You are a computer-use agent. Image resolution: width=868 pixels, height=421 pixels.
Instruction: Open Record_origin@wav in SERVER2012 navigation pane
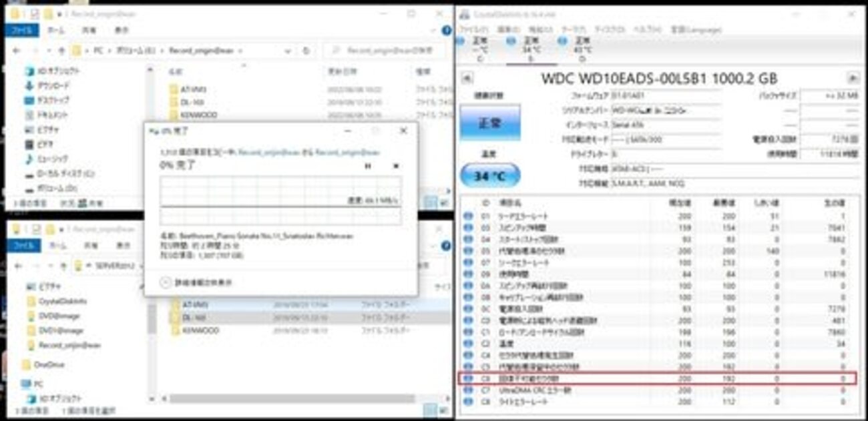tap(64, 345)
